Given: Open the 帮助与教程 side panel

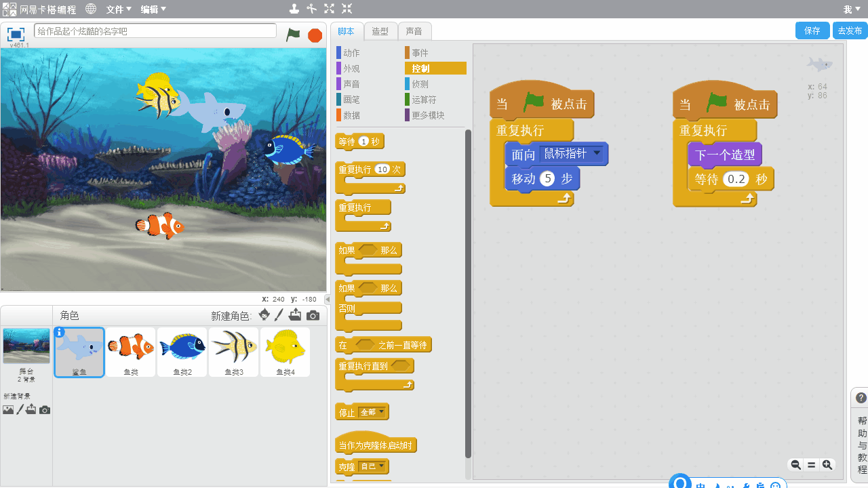Looking at the screenshot, I should (x=861, y=445).
